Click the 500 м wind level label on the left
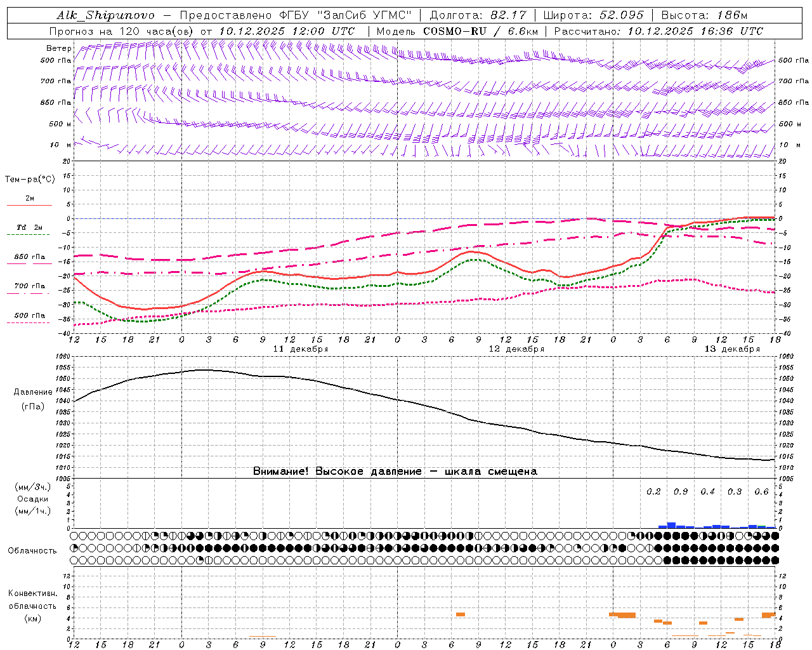 [61, 124]
